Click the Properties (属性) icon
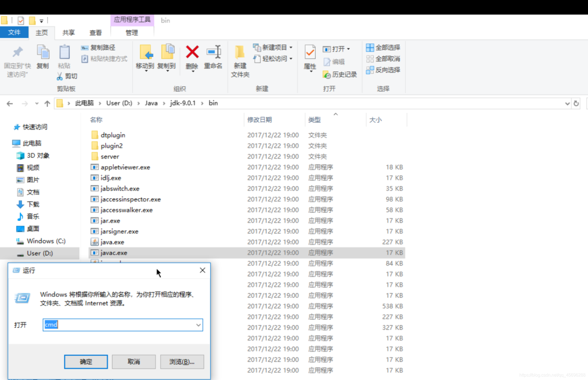588x380 pixels. point(310,52)
